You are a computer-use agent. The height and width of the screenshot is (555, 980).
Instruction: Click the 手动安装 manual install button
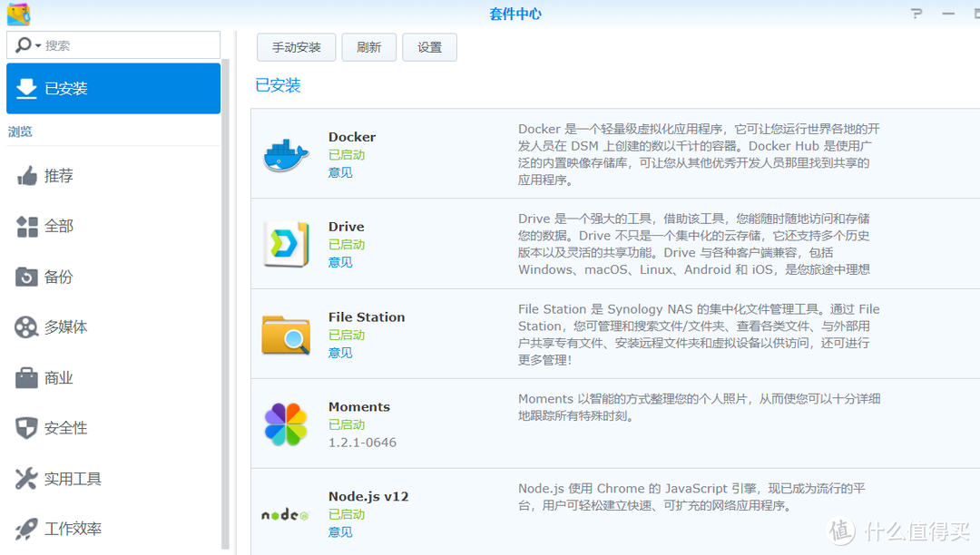[297, 47]
